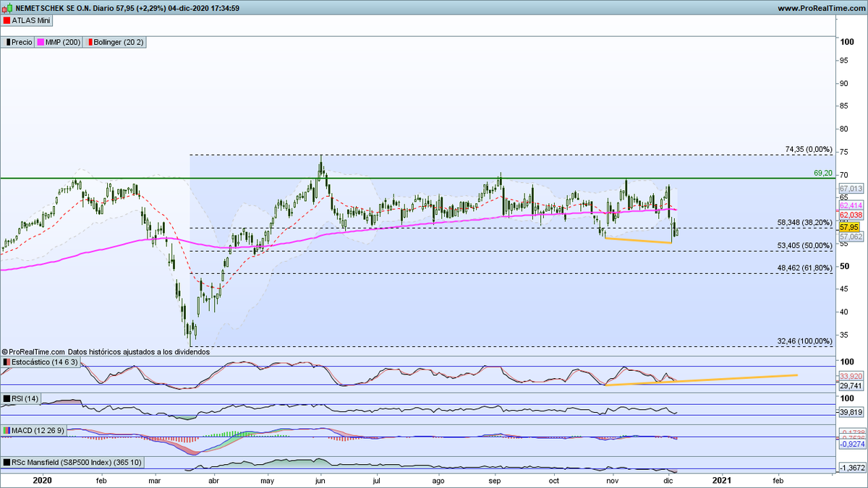
Task: Click the RSc Mansfield black color icon
Action: pyautogui.click(x=7, y=462)
